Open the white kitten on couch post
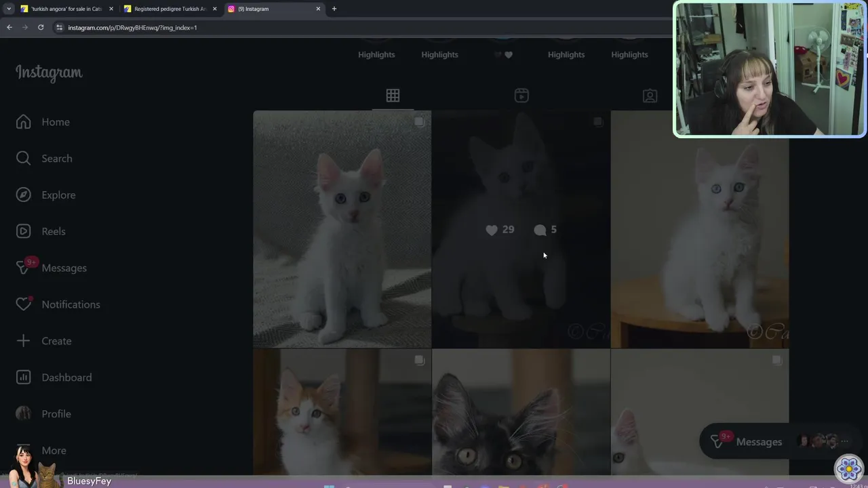The width and height of the screenshot is (868, 488). (342, 229)
